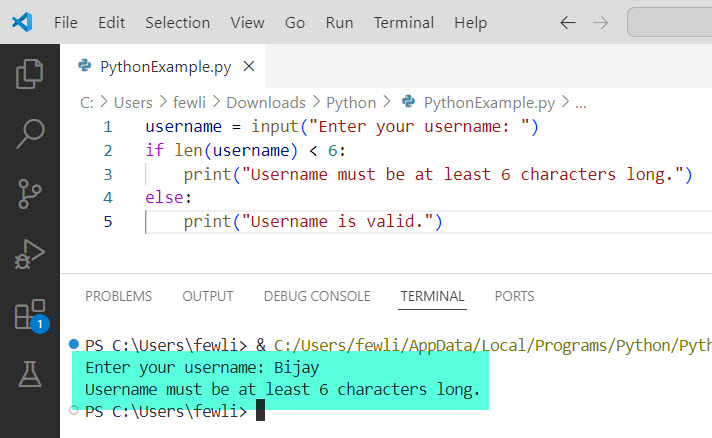Switch to the OUTPUT panel tab
Screen dimensions: 712x438
coord(208,296)
